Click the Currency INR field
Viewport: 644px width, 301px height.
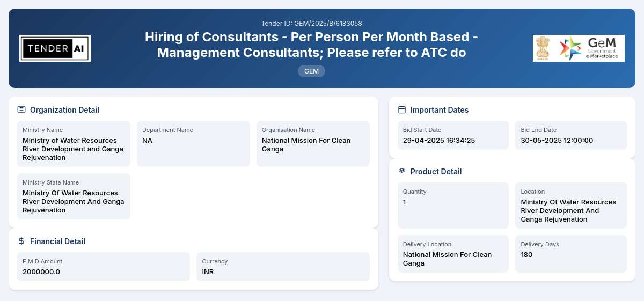pyautogui.click(x=283, y=267)
